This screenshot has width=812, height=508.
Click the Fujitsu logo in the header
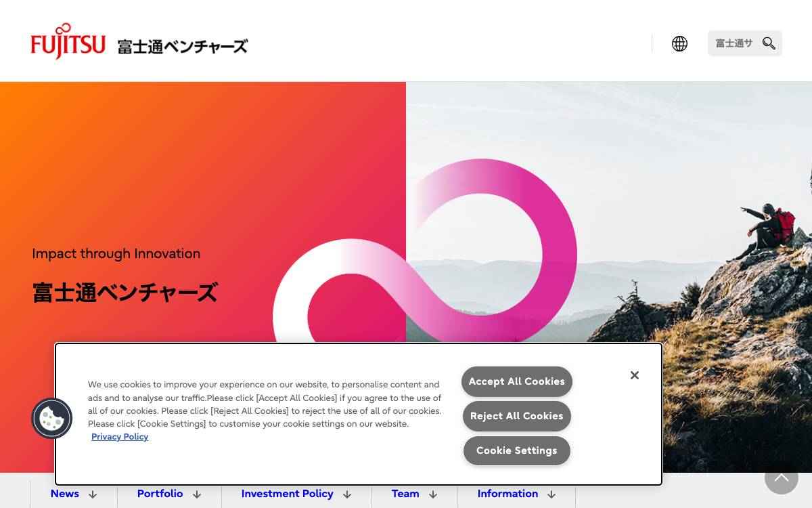click(68, 41)
